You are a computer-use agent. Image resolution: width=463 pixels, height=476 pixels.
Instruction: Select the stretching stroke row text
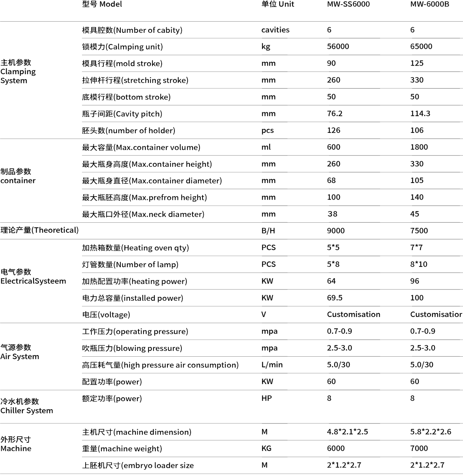pyautogui.click(x=135, y=80)
